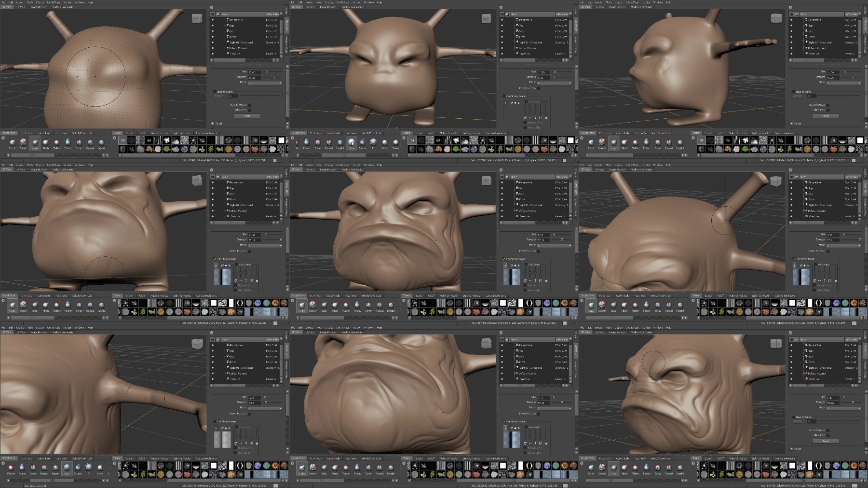Viewport: 868px width, 488px height.
Task: Select the Foamy tool in the middle-left frame
Action: pos(68,306)
